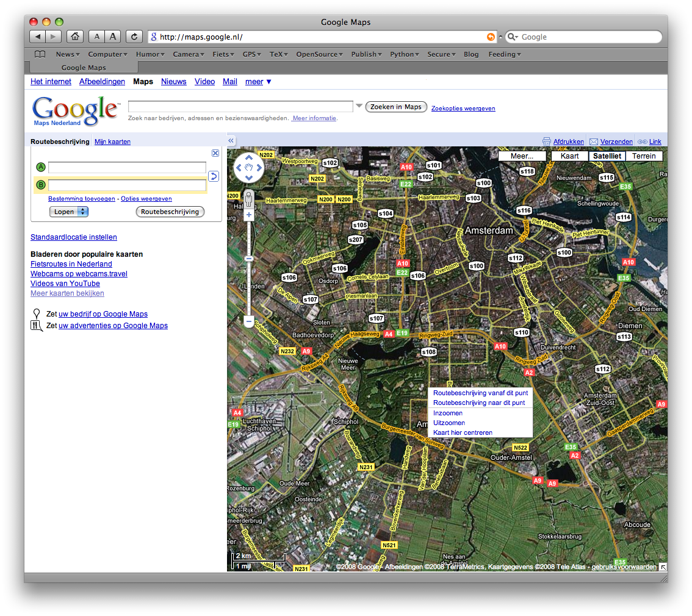Open the Blog bookmark

coord(471,54)
